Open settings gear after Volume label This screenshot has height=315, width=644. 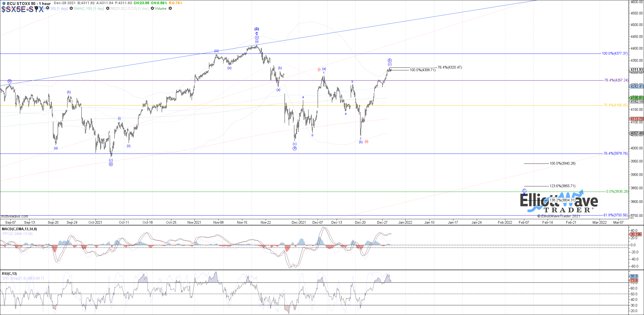(x=170, y=8)
